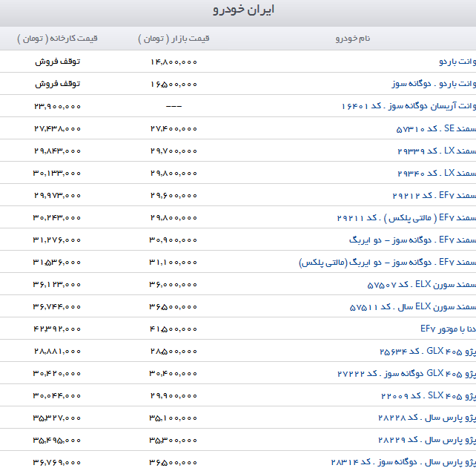Open وانت آریسان دوگانه سوز کد ۱۶۴۰۱ link
Screen dimensions: 476x468
tap(409, 105)
